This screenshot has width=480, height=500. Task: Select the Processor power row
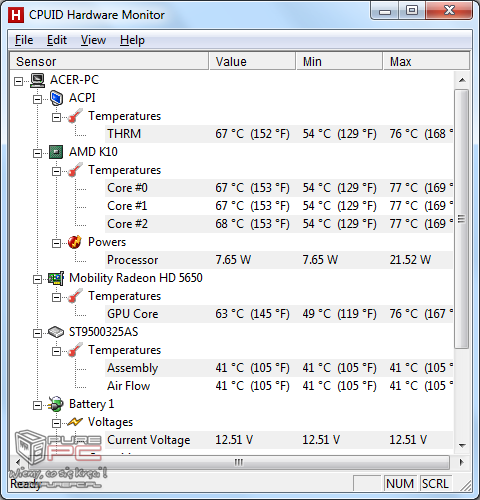coord(279,260)
